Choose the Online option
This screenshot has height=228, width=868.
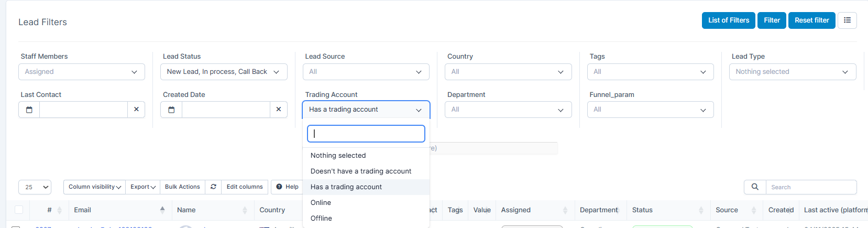pos(321,203)
